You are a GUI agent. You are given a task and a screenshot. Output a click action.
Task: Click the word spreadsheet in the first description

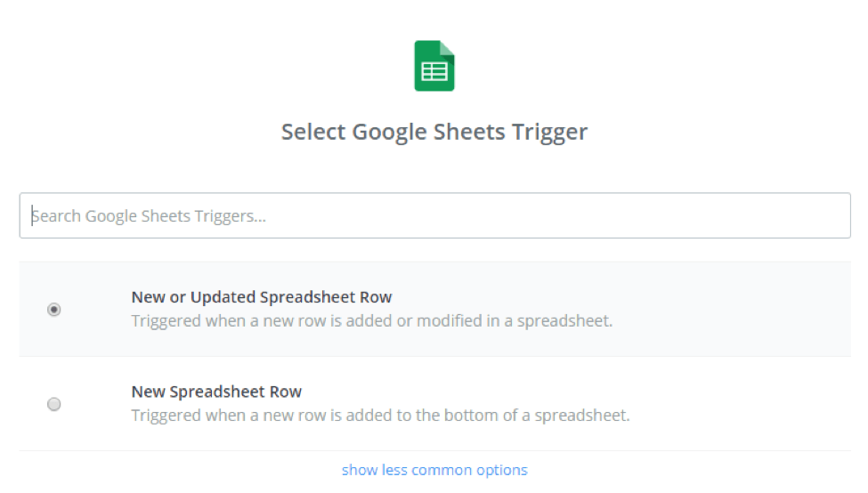564,321
